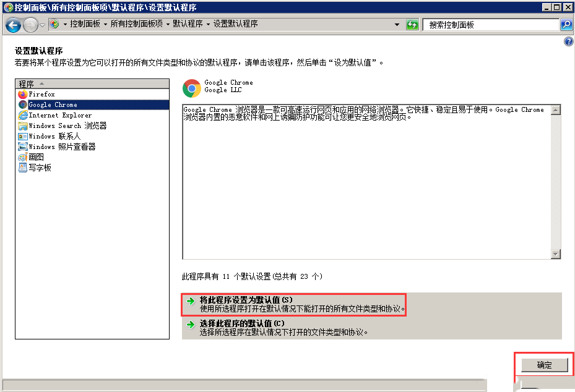The image size is (575, 392).
Task: Click inside the Chrome description text box
Action: coord(366,182)
